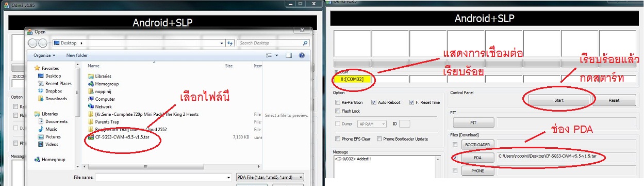Click New folder in the toolbar
The width and height of the screenshot is (644, 186).
point(77,55)
